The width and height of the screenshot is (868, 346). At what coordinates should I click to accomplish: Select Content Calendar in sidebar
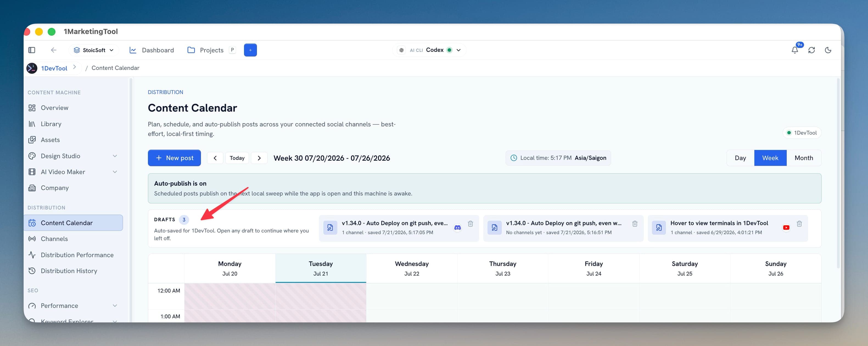click(x=74, y=223)
